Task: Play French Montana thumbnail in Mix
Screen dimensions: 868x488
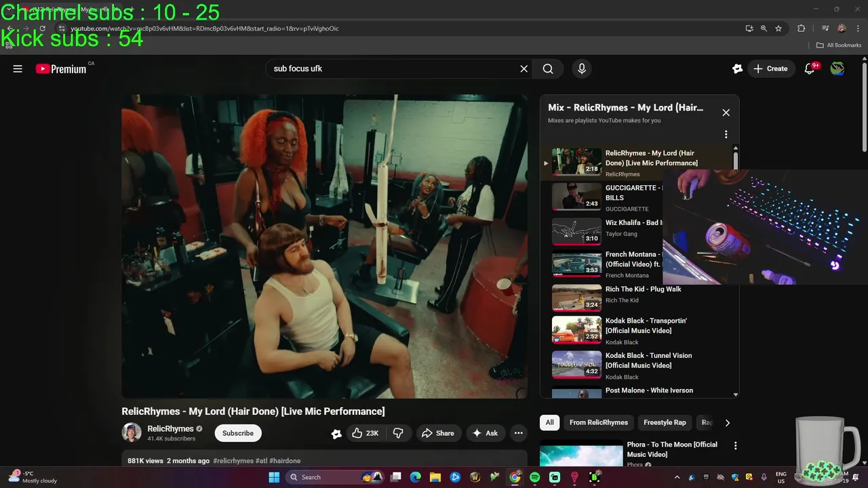Action: point(576,264)
